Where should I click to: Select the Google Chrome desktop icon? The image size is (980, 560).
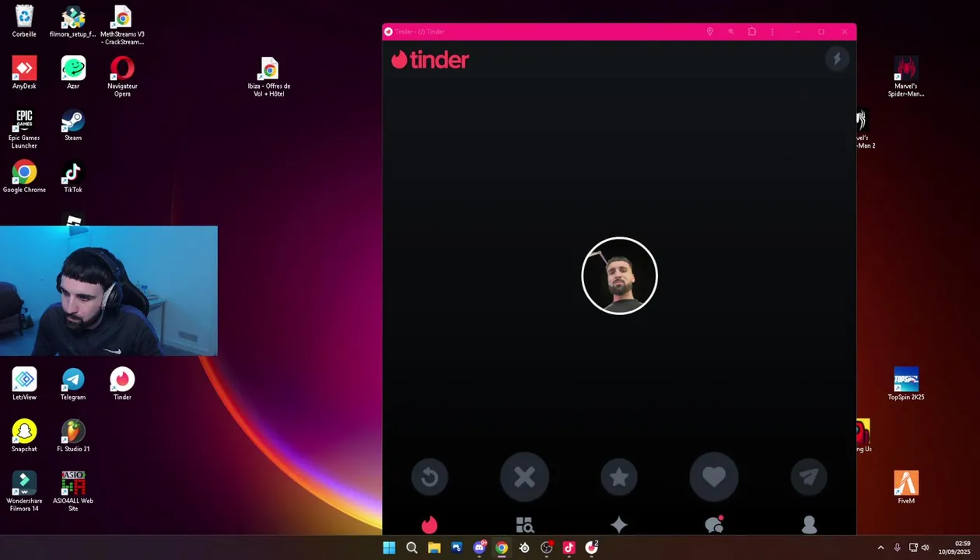[24, 177]
